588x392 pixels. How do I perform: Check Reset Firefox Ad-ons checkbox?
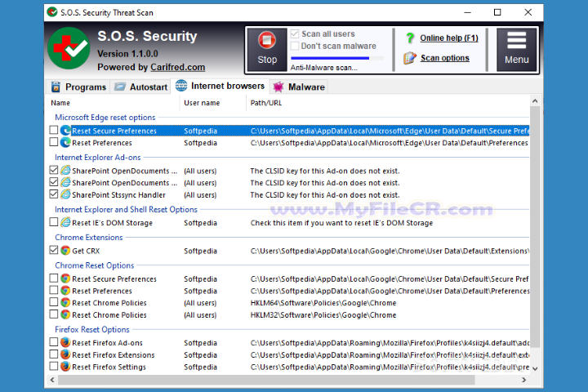point(54,341)
